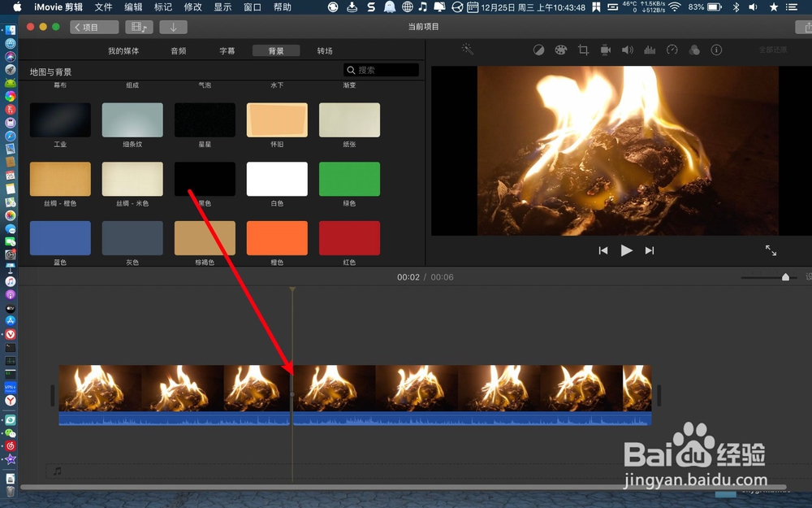Toggle the media library browser button
The width and height of the screenshot is (812, 508).
point(139,27)
